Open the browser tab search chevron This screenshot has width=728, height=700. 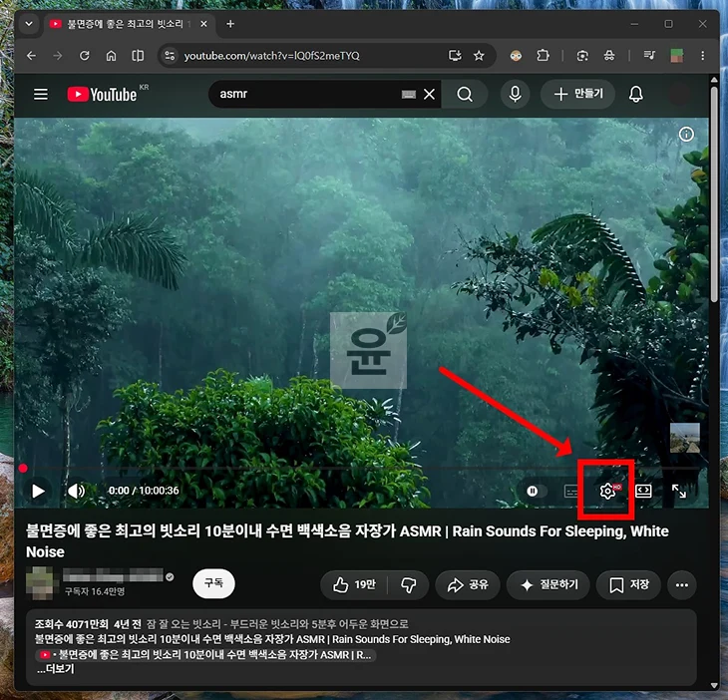point(29,24)
